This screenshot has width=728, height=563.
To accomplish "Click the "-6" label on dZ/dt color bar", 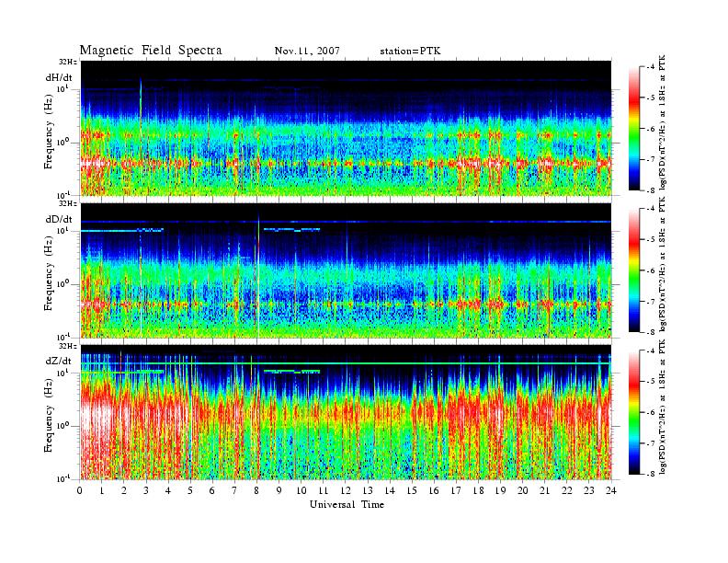I will coord(651,412).
